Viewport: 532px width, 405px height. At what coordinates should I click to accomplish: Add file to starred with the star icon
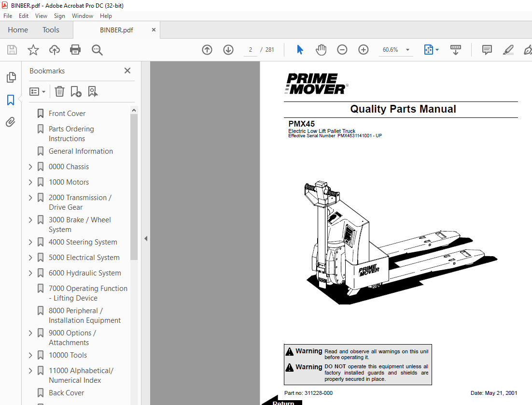point(33,50)
